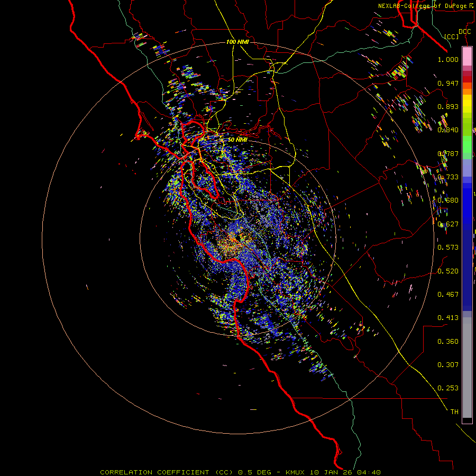This screenshot has width=476, height=476.
Task: Click the bright green segment of the color bar
Action: coord(467,144)
